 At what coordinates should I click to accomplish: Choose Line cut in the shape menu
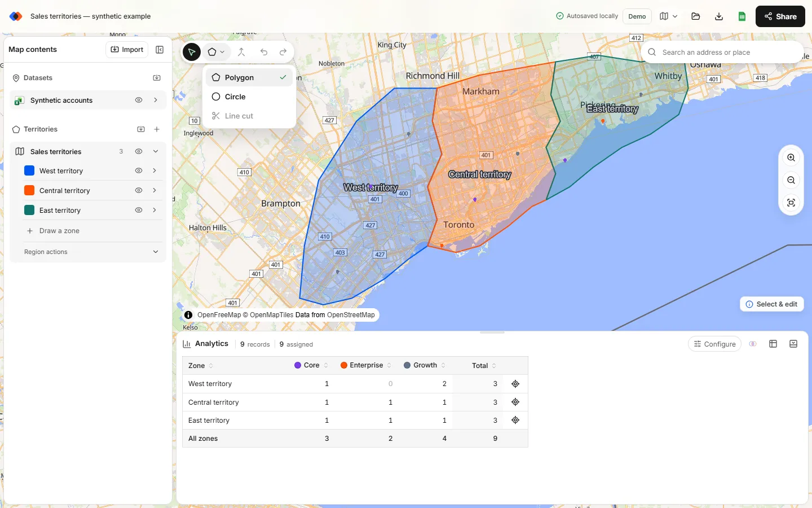(249, 116)
